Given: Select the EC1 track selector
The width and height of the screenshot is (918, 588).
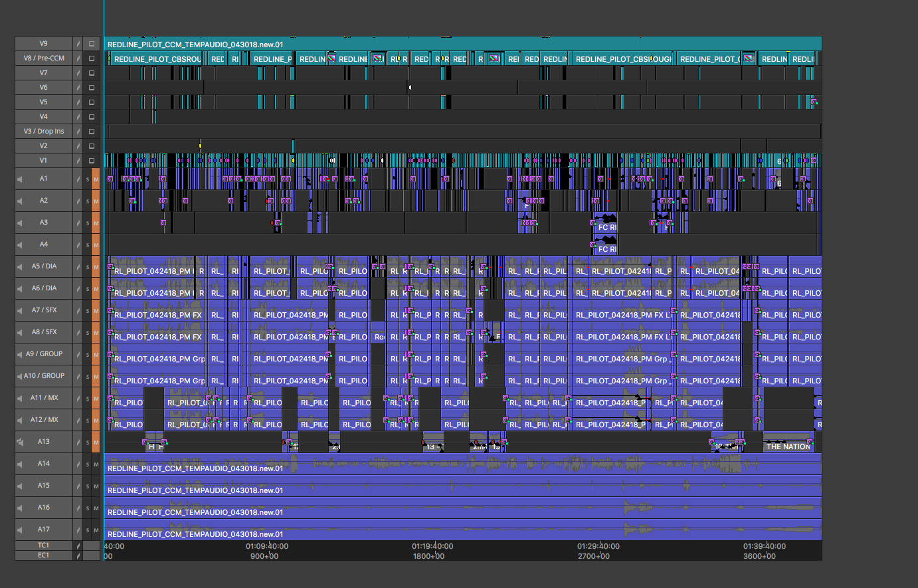Looking at the screenshot, I should 44,555.
